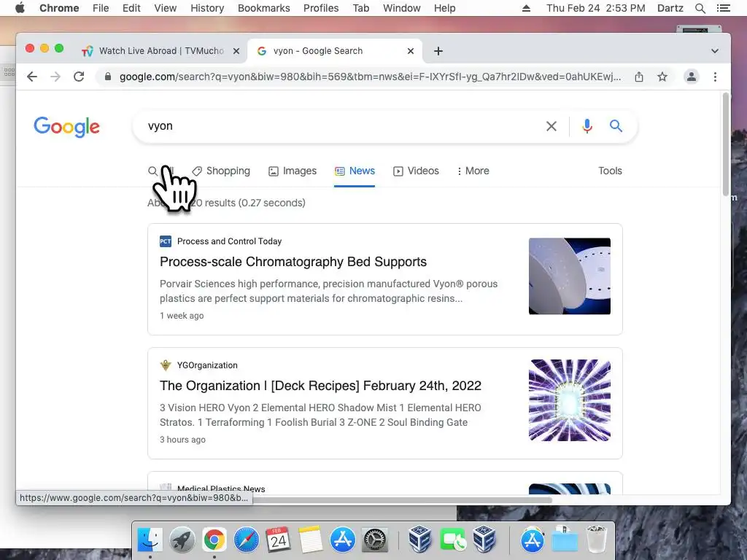Close the vyon Google Search tab
The height and width of the screenshot is (560, 747).
point(411,51)
